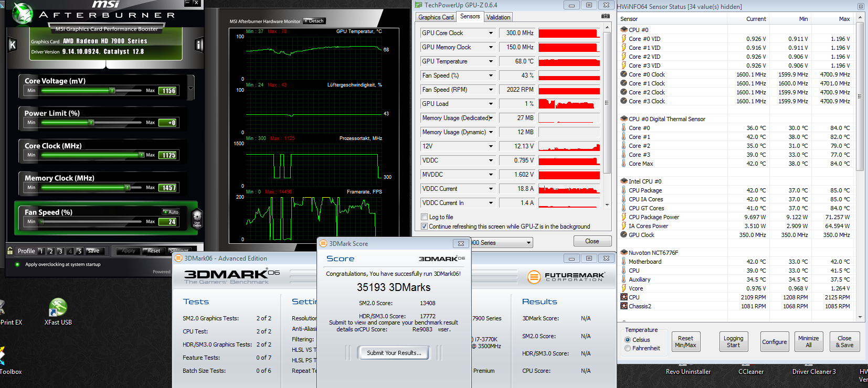Click the gauge icon beside Core #0 Clock
The width and height of the screenshot is (868, 388).
point(623,74)
